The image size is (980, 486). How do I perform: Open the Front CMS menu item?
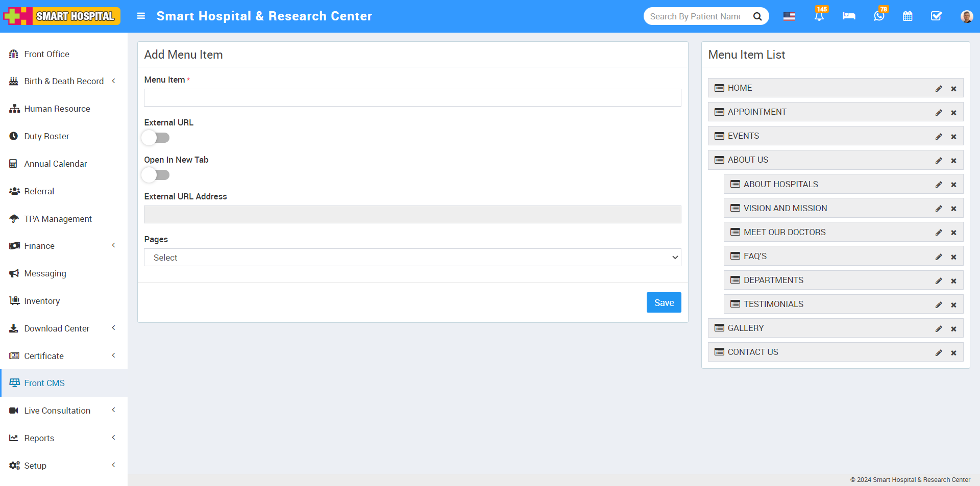[x=44, y=383]
